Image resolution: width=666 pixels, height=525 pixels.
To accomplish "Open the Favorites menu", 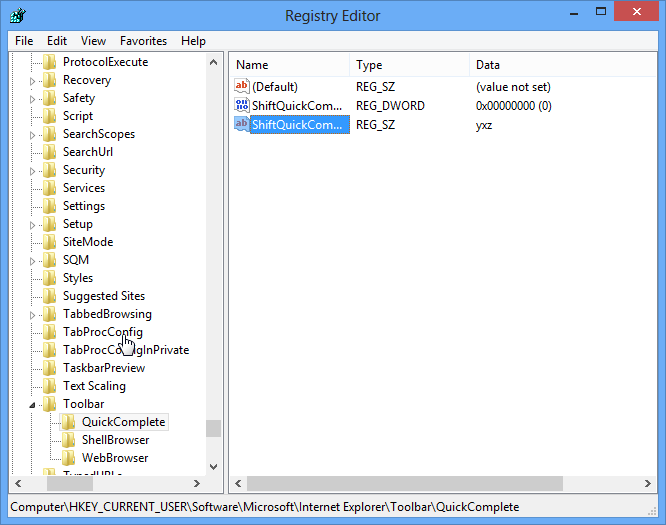I will tap(143, 41).
